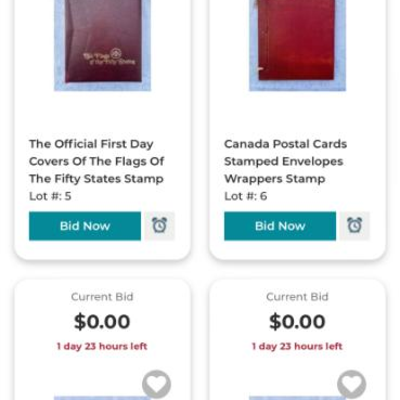The image size is (400, 400).
Task: Set alarm reminder for Lot 6
Action: tap(355, 226)
